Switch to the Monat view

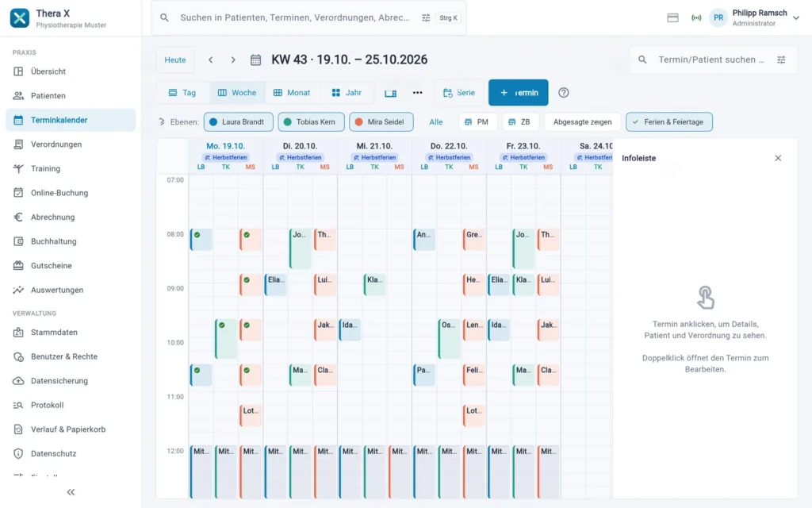click(292, 93)
